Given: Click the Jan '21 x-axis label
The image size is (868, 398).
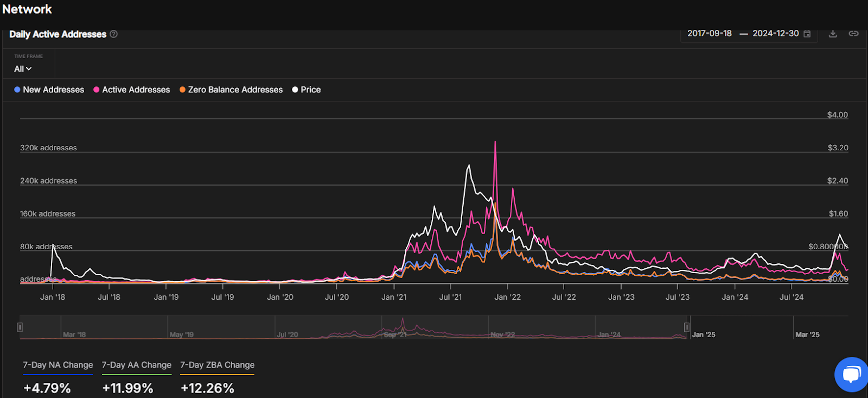Looking at the screenshot, I should (394, 297).
